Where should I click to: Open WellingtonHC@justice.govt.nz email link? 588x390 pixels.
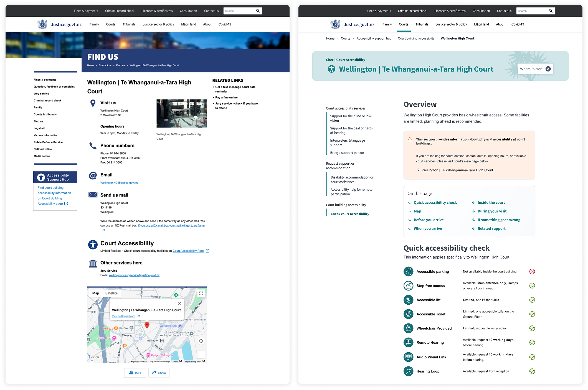click(x=119, y=183)
